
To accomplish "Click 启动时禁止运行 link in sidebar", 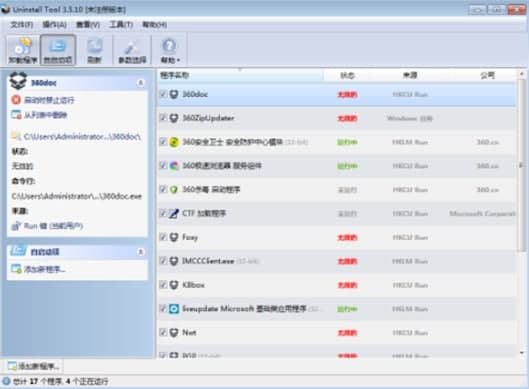I will pyautogui.click(x=49, y=100).
